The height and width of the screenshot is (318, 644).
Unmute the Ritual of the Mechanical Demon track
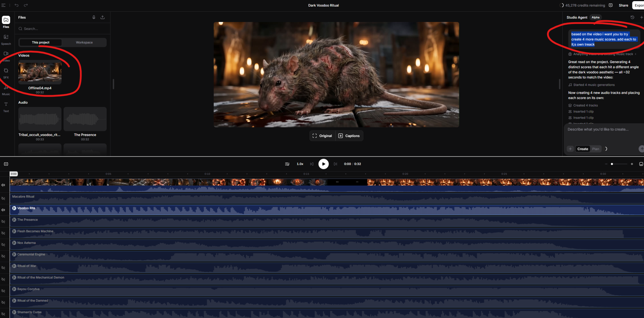pyautogui.click(x=3, y=279)
